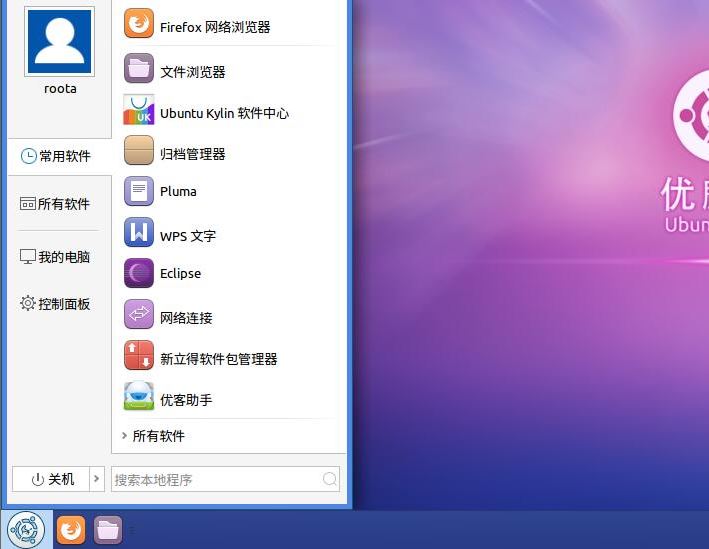This screenshot has height=549, width=709.
Task: Click the window icon beside sidebar 所有软件
Action: [28, 204]
